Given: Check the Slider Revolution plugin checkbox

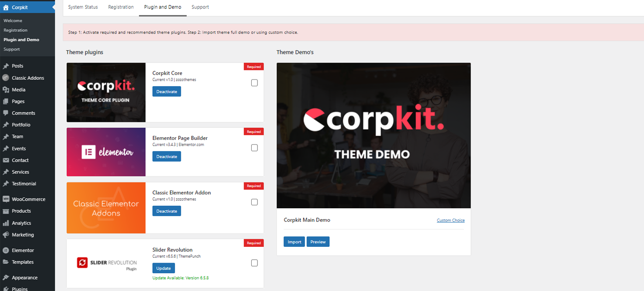Looking at the screenshot, I should (x=254, y=263).
